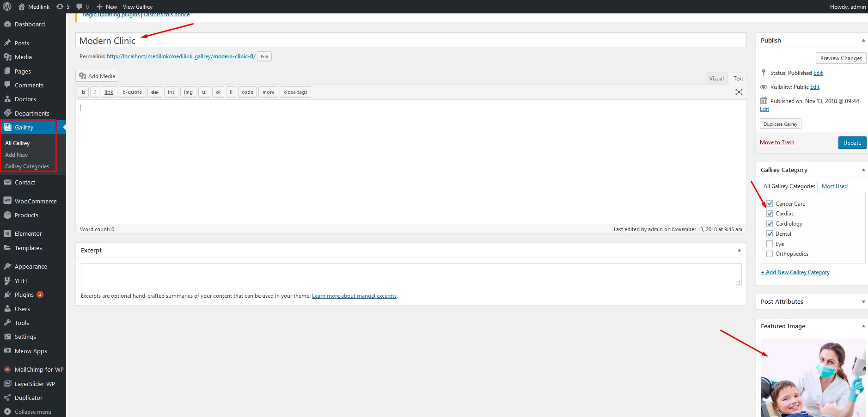Open the Contact envelope icon
The height and width of the screenshot is (417, 868).
pos(7,182)
